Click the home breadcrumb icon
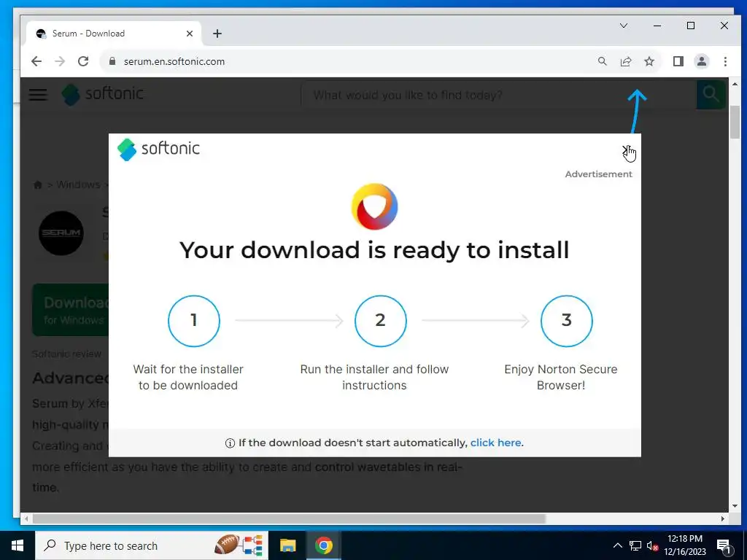 (38, 184)
